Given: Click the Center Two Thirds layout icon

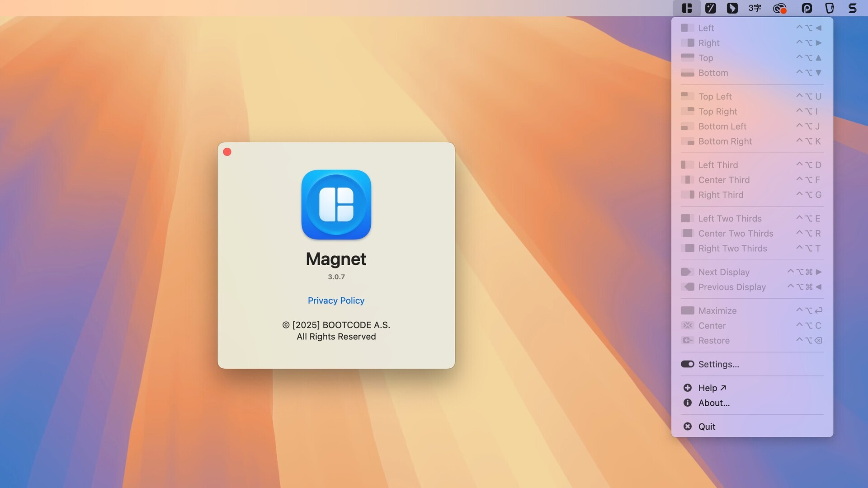Looking at the screenshot, I should click(x=687, y=233).
